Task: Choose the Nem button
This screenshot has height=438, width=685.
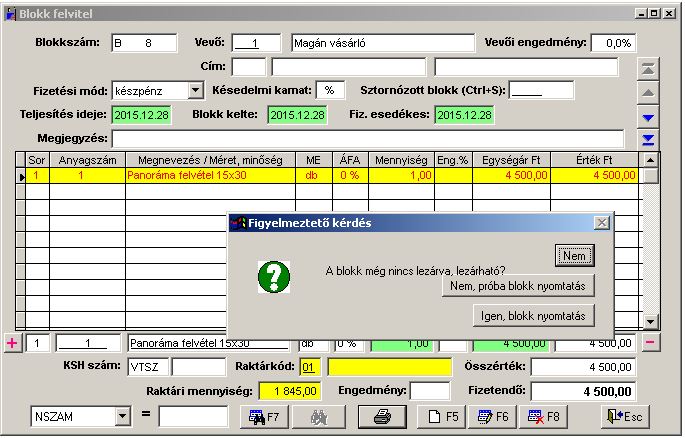Action: 574,255
